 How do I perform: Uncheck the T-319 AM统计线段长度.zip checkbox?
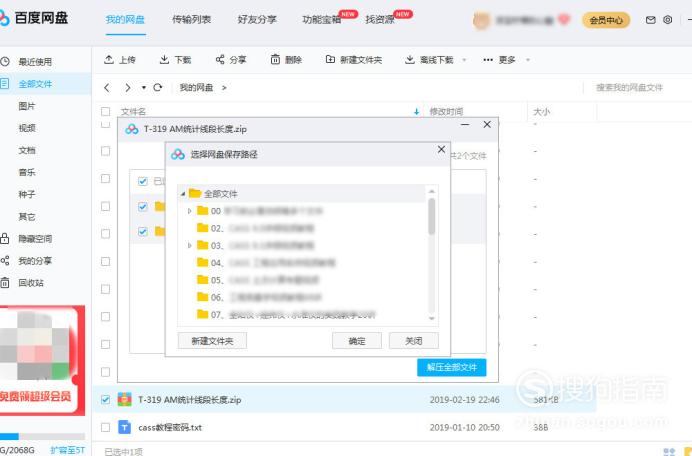click(x=105, y=399)
